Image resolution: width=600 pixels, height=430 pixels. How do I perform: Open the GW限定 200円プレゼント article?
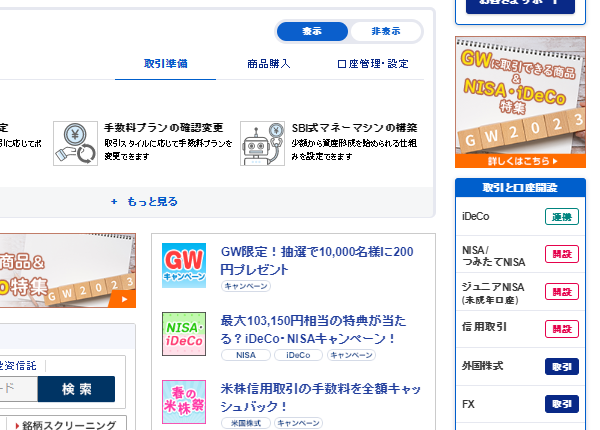[317, 261]
